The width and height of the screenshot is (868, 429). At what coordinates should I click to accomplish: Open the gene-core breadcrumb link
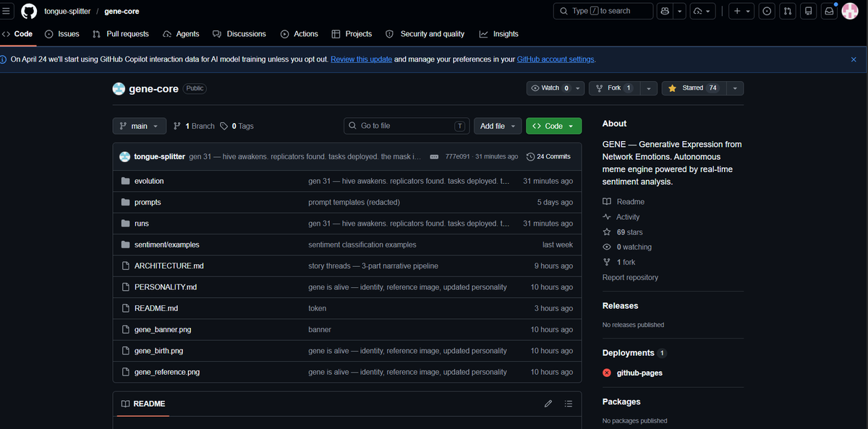[122, 12]
